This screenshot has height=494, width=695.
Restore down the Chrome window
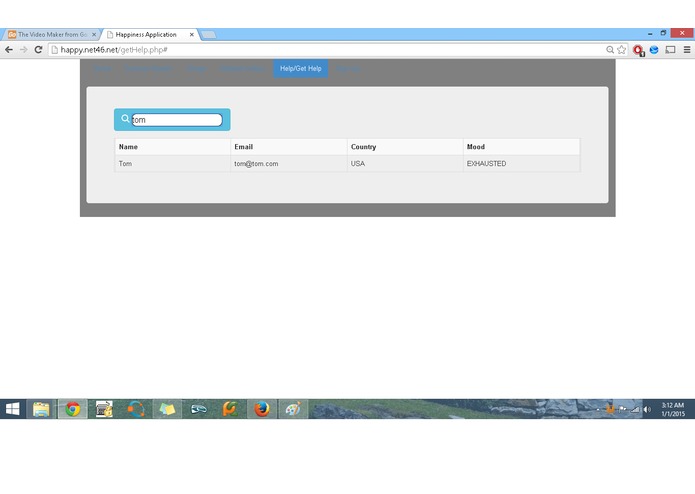click(x=663, y=33)
